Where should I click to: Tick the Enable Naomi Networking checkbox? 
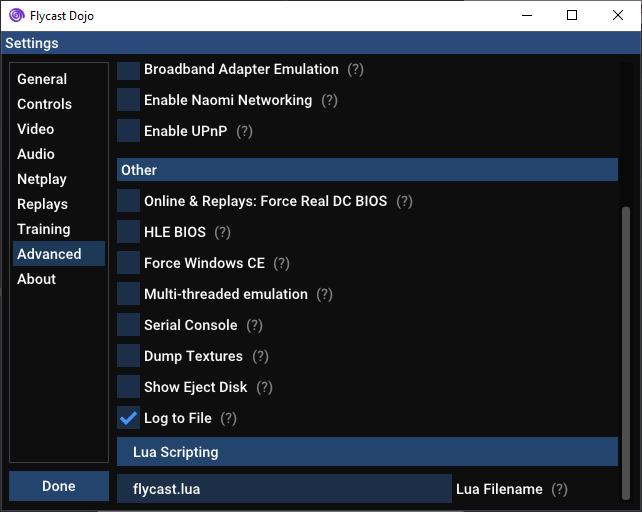128,100
